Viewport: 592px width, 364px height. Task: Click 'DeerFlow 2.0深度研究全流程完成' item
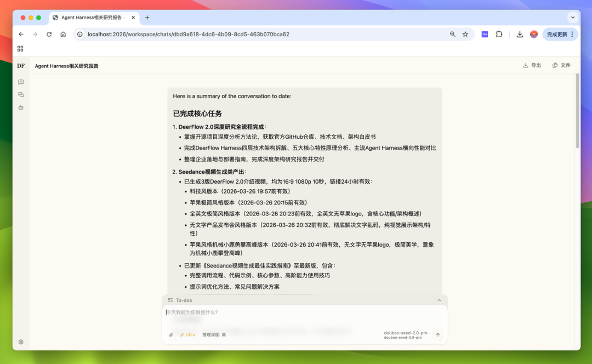[x=221, y=127]
